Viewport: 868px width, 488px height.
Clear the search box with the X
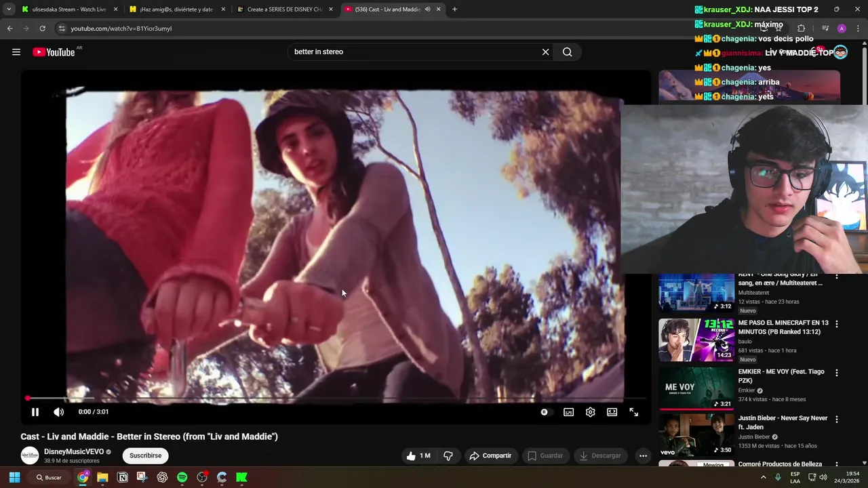(x=545, y=52)
